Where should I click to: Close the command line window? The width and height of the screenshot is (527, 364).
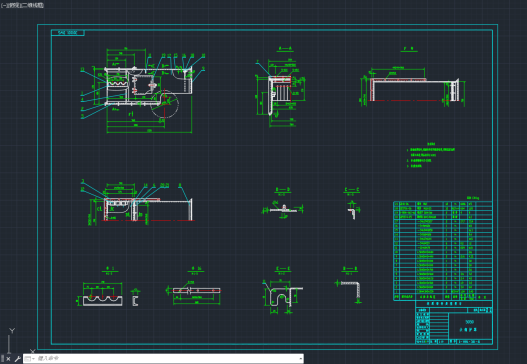8,359
